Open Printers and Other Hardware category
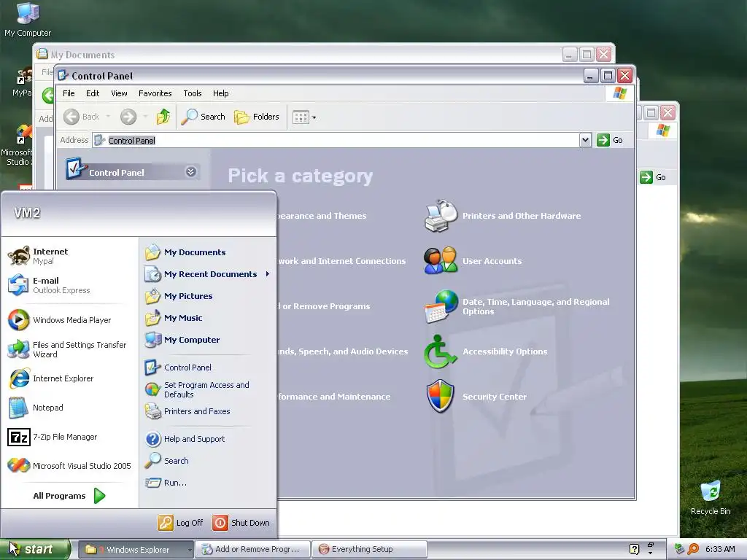747x560 pixels. [x=521, y=216]
